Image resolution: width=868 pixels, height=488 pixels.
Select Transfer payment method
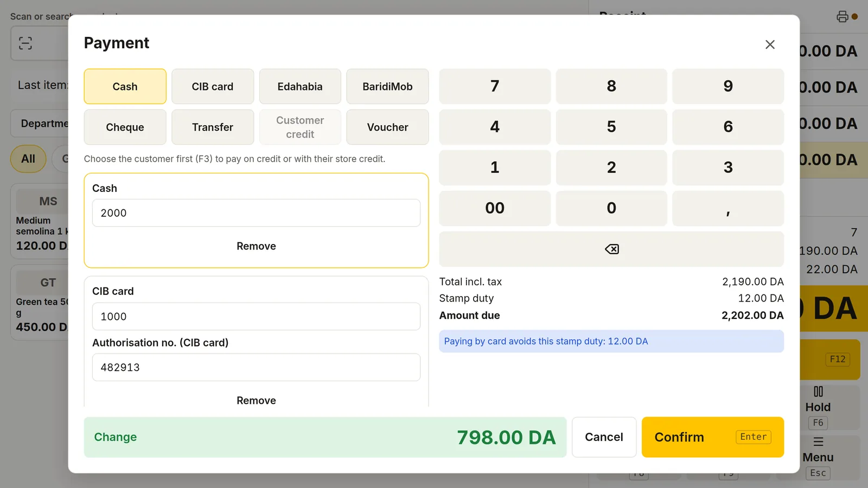[x=213, y=127]
